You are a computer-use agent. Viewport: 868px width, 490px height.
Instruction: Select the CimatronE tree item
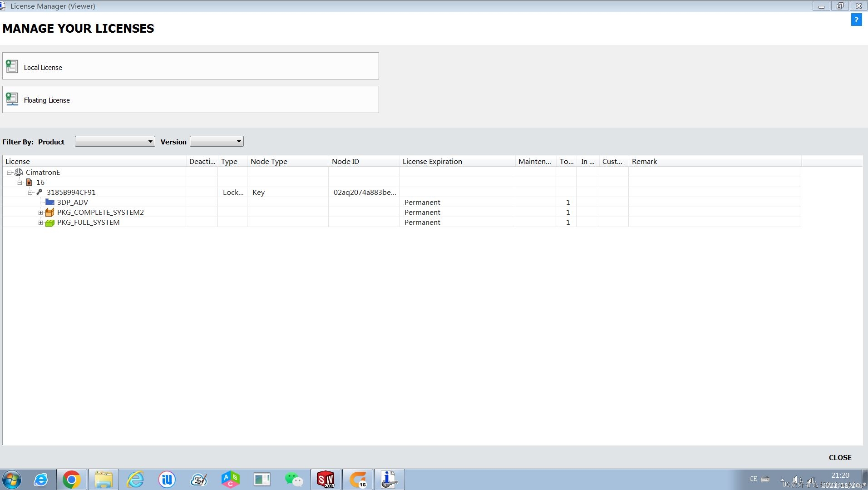click(x=43, y=172)
